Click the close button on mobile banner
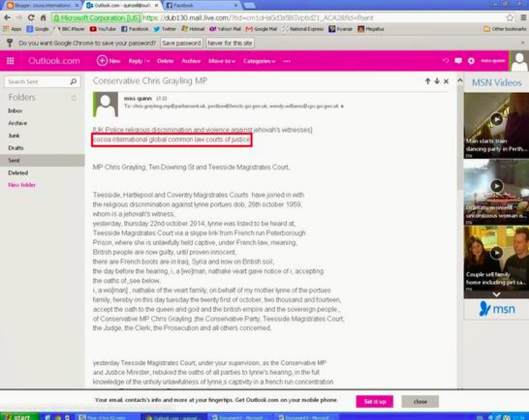Image resolution: width=529 pixels, height=420 pixels. pos(420,402)
